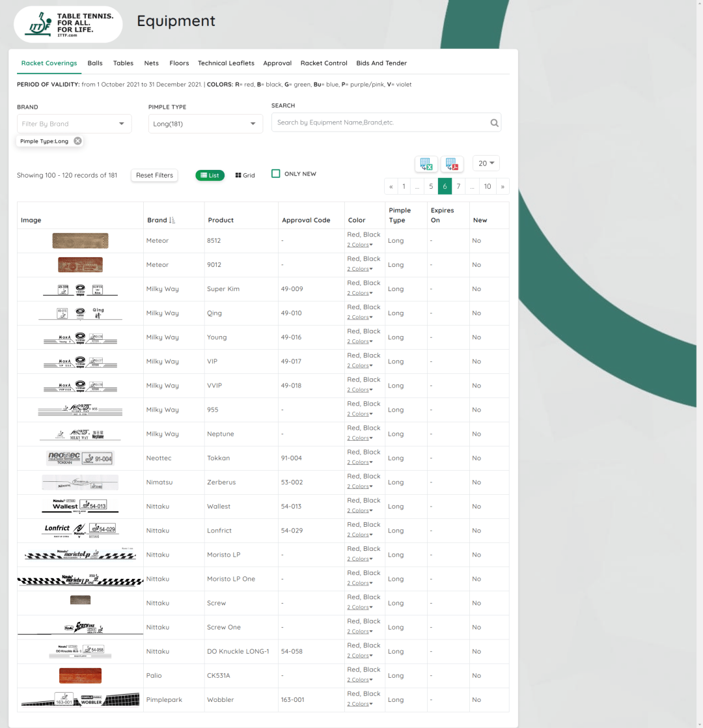The width and height of the screenshot is (703, 728).
Task: Sort the table by Brand column
Action: click(x=172, y=220)
